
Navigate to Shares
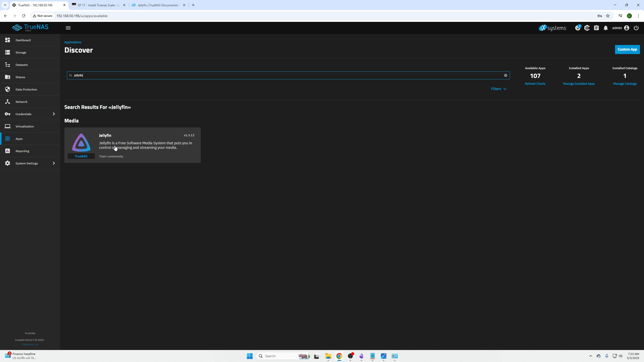pos(30,77)
